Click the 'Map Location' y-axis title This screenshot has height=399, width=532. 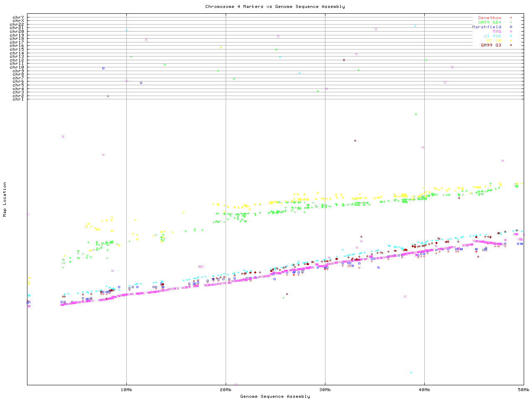5,199
